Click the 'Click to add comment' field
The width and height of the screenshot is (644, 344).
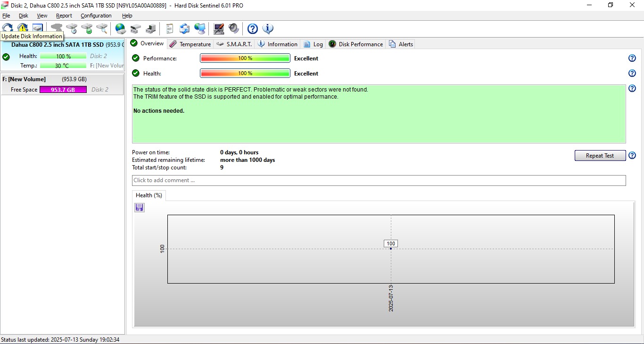click(x=379, y=180)
